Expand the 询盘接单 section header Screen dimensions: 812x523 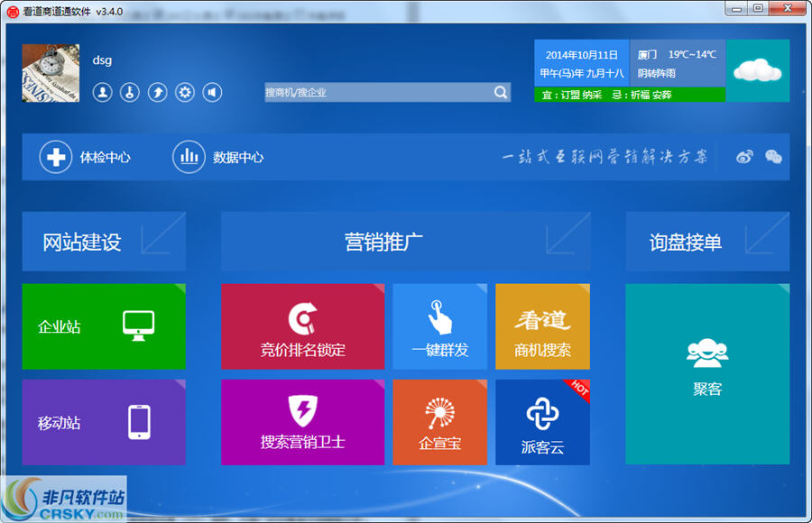pyautogui.click(x=707, y=242)
